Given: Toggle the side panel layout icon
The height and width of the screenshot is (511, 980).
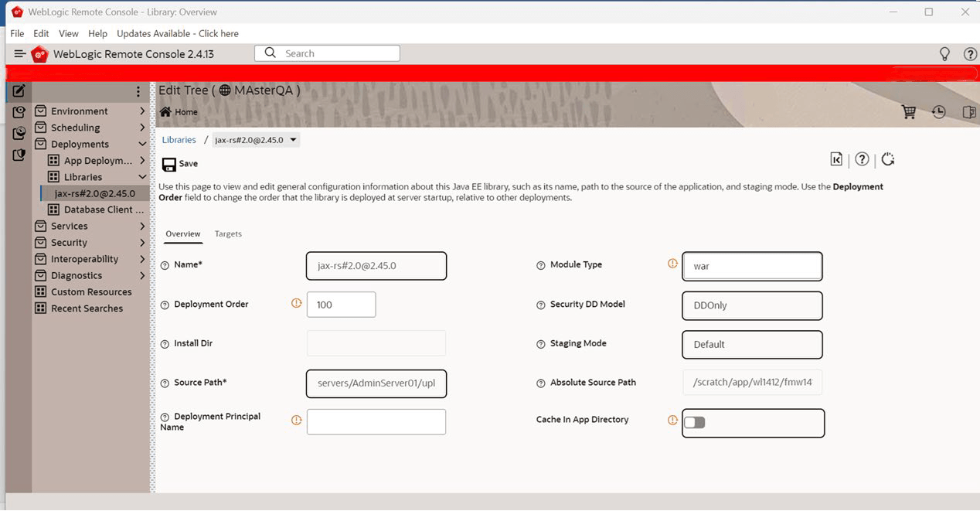Looking at the screenshot, I should click(x=968, y=112).
